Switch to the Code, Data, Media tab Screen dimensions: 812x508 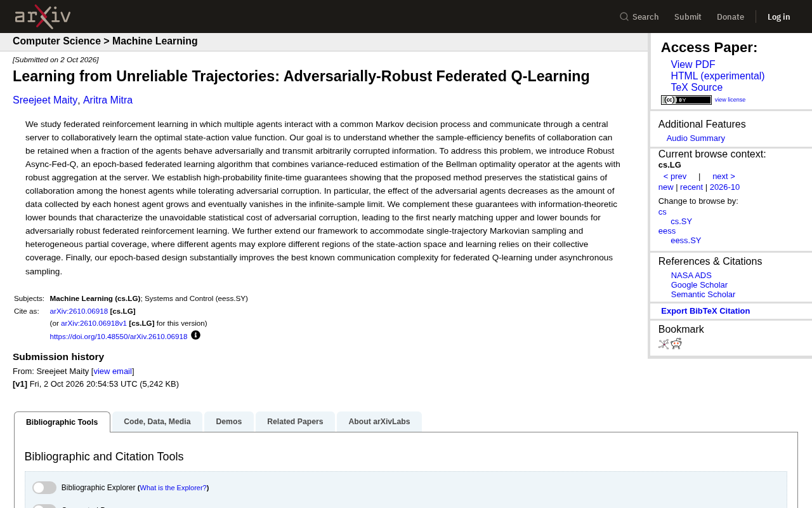click(x=157, y=422)
